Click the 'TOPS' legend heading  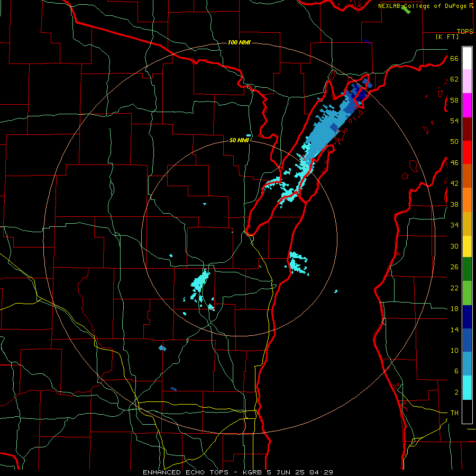[x=465, y=31]
